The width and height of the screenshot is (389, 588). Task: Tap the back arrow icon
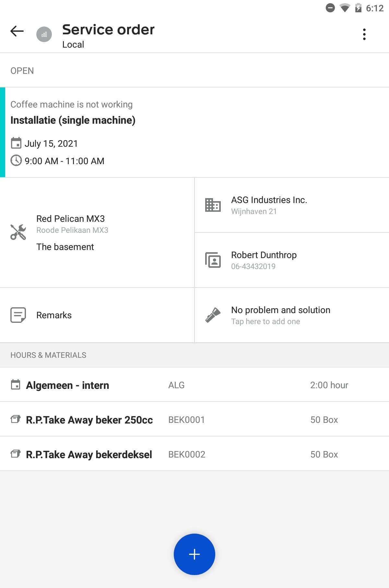[x=17, y=31]
